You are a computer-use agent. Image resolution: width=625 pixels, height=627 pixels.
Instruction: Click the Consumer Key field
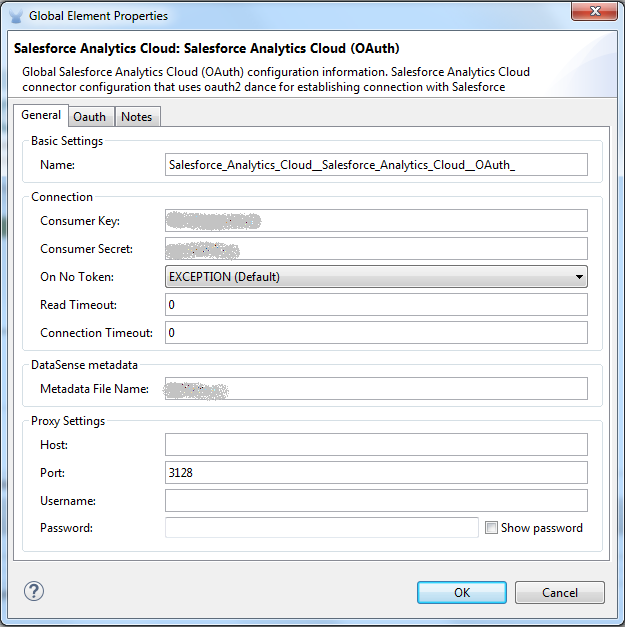376,220
